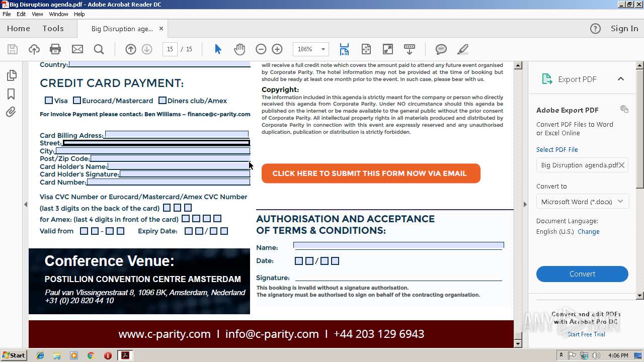
Task: Click the upload to cloud icon
Action: (x=34, y=49)
